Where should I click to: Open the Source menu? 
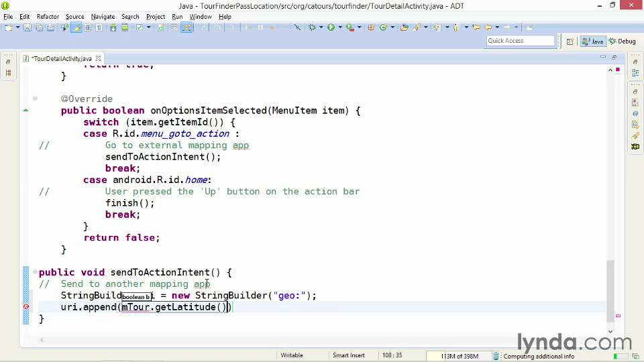click(74, 16)
